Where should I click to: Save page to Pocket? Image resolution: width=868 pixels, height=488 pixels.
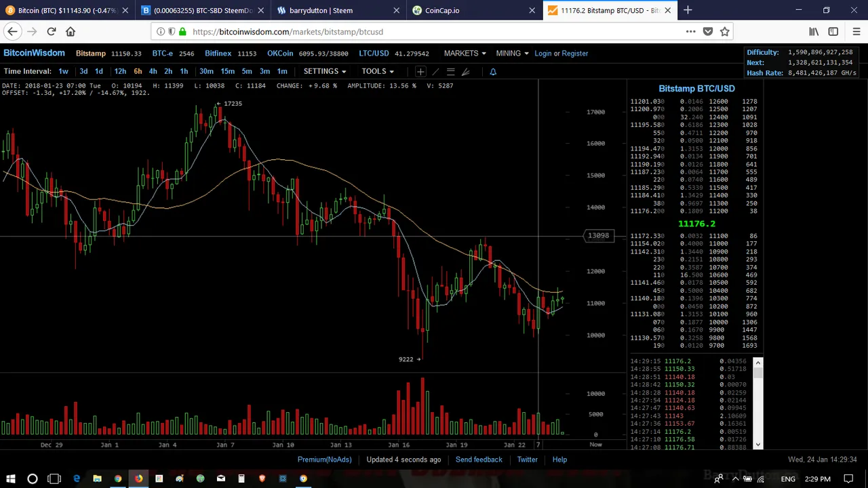(708, 31)
